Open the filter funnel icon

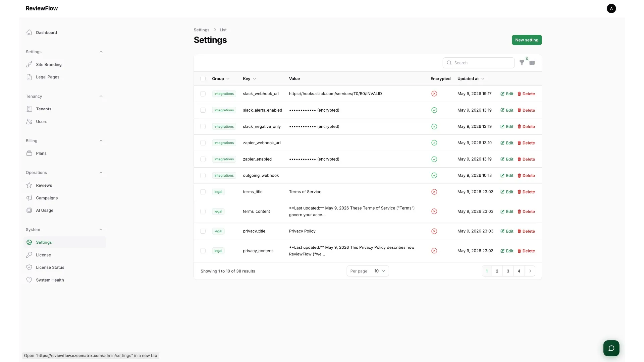point(522,63)
